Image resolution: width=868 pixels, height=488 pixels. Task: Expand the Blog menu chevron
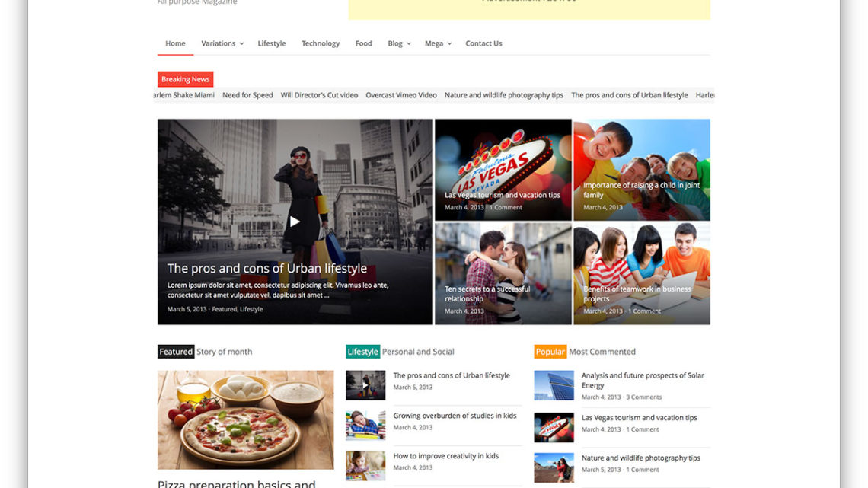tap(409, 43)
